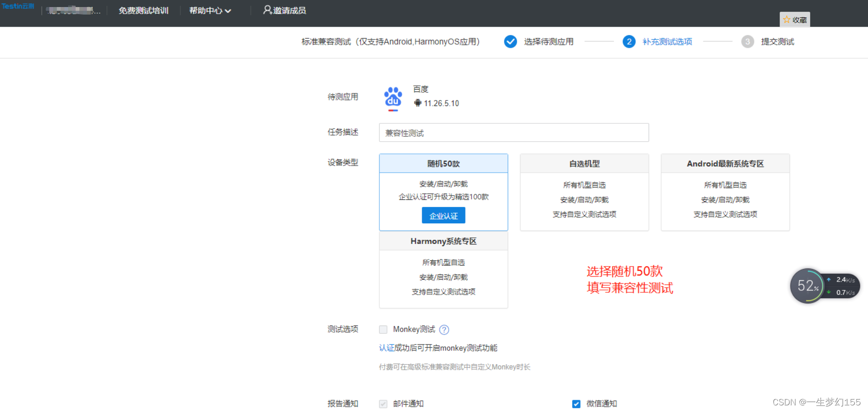
Task: Click the blurred account name in header
Action: [x=73, y=10]
